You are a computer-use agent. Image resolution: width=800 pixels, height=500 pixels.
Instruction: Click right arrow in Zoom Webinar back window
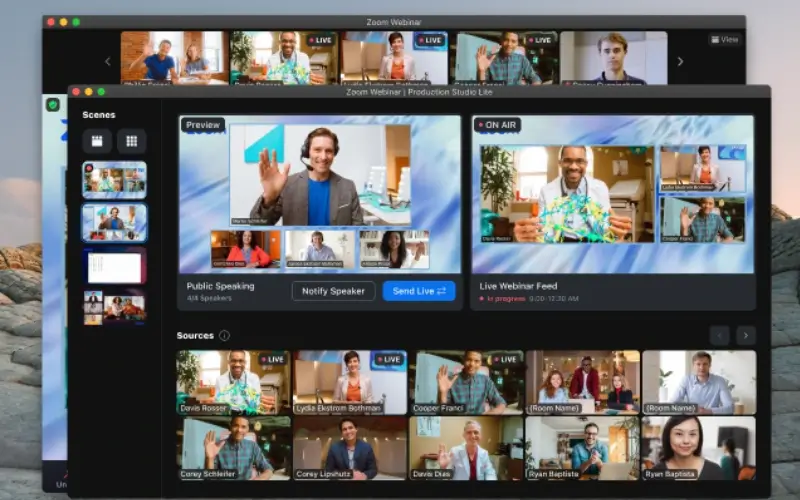tap(680, 62)
